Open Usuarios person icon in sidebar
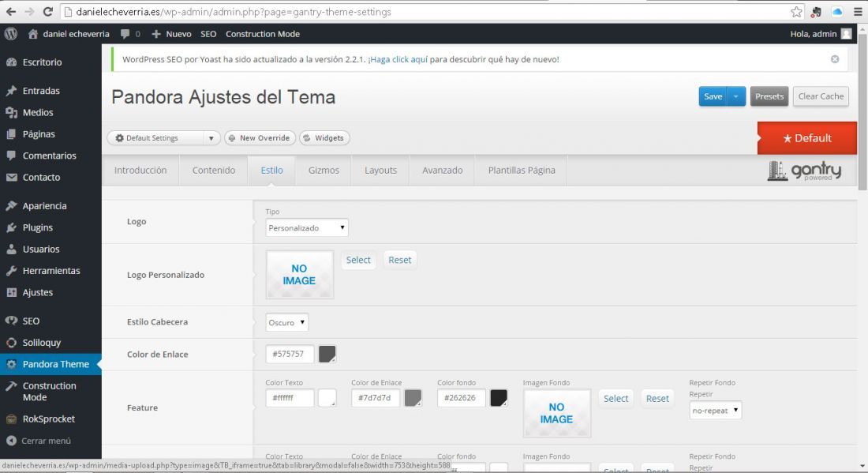 pyautogui.click(x=11, y=250)
